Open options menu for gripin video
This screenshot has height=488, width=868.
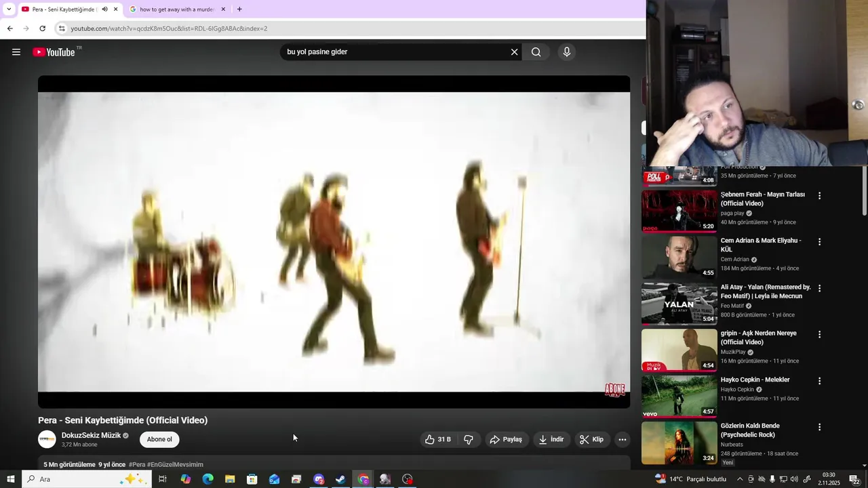(819, 334)
